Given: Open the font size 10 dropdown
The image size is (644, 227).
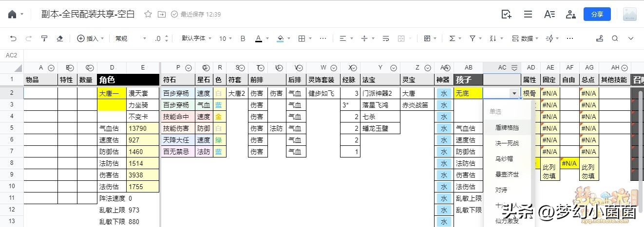Looking at the screenshot, I should click(x=226, y=38).
